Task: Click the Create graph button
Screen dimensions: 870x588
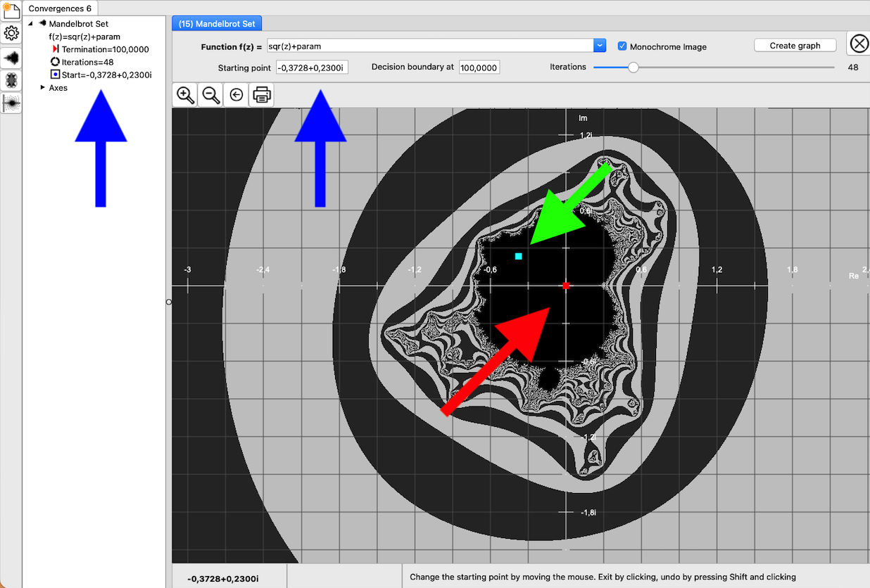Action: tap(795, 46)
